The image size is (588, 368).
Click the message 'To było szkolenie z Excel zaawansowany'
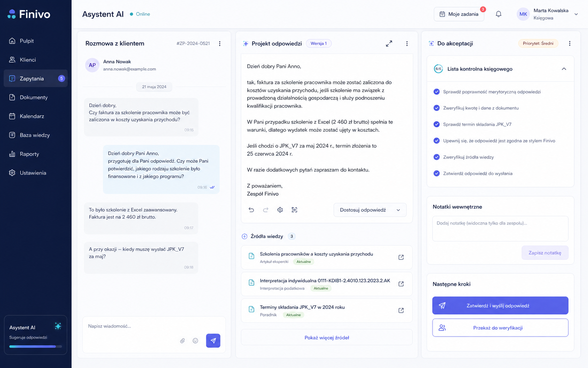(x=141, y=218)
